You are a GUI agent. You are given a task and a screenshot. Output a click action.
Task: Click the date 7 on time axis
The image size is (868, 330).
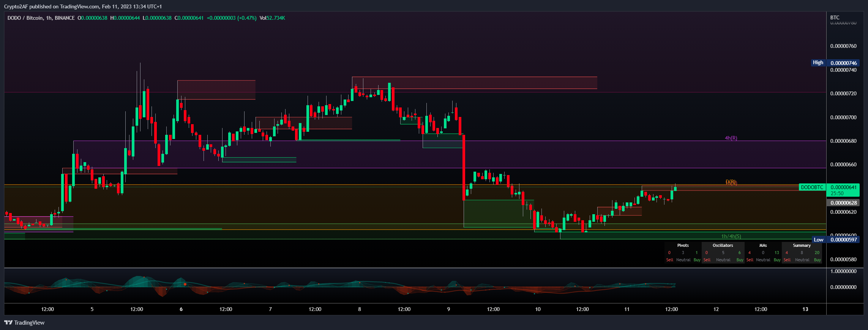coord(270,309)
